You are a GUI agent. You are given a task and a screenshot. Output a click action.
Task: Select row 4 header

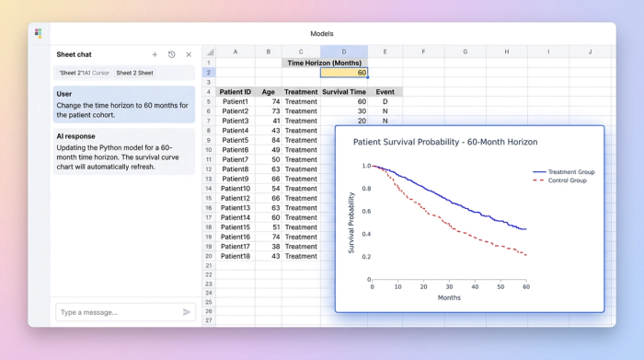click(x=209, y=92)
